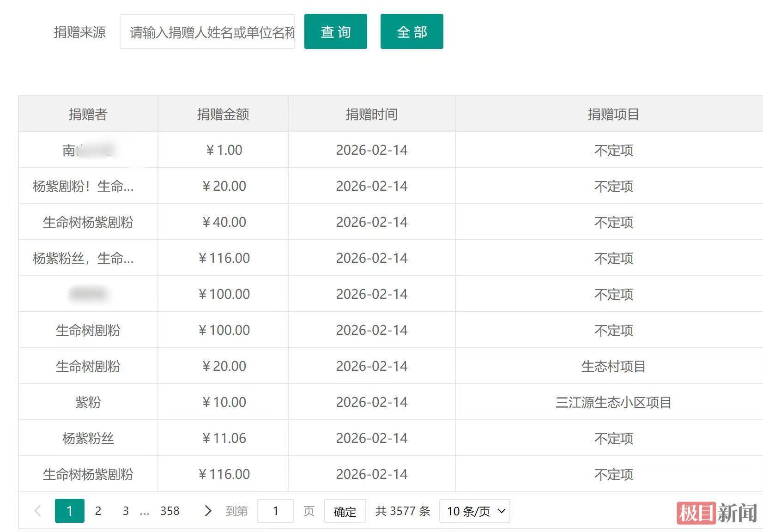Click the next page arrow icon
This screenshot has height=532, width=763.
click(x=208, y=511)
